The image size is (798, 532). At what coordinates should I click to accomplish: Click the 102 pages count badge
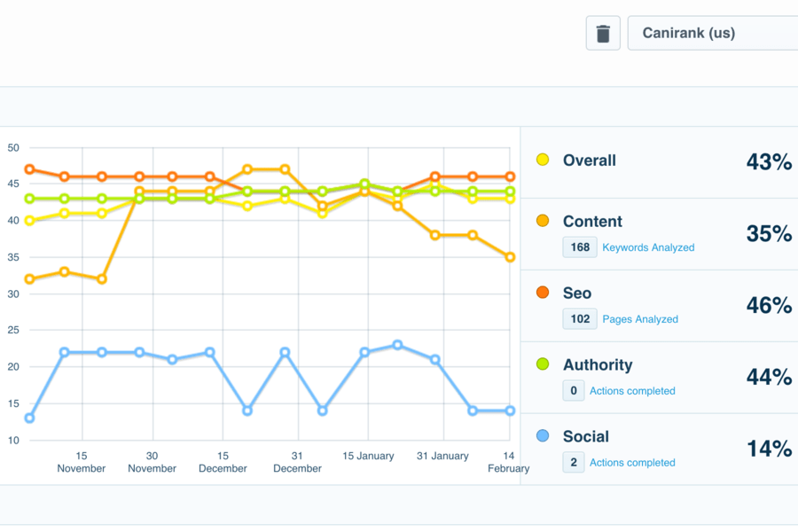(x=580, y=319)
